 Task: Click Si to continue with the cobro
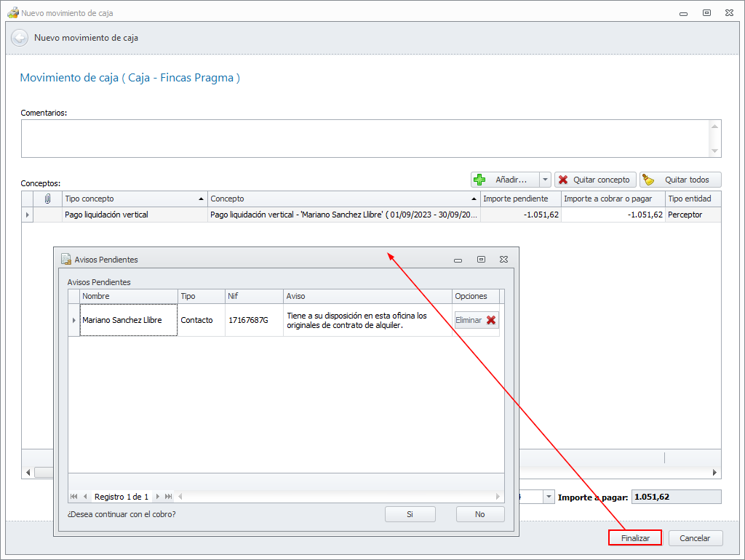click(x=410, y=514)
